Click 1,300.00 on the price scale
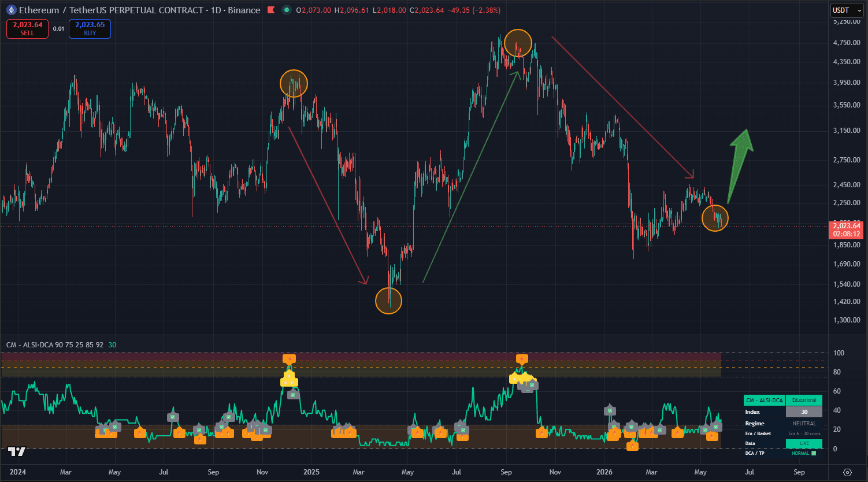This screenshot has width=868, height=482. coord(845,320)
